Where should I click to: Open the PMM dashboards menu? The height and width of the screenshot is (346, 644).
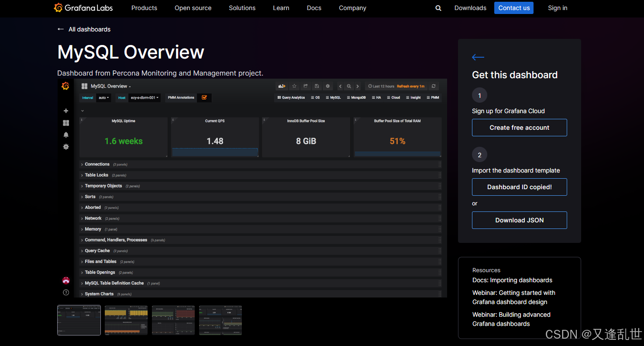click(433, 97)
